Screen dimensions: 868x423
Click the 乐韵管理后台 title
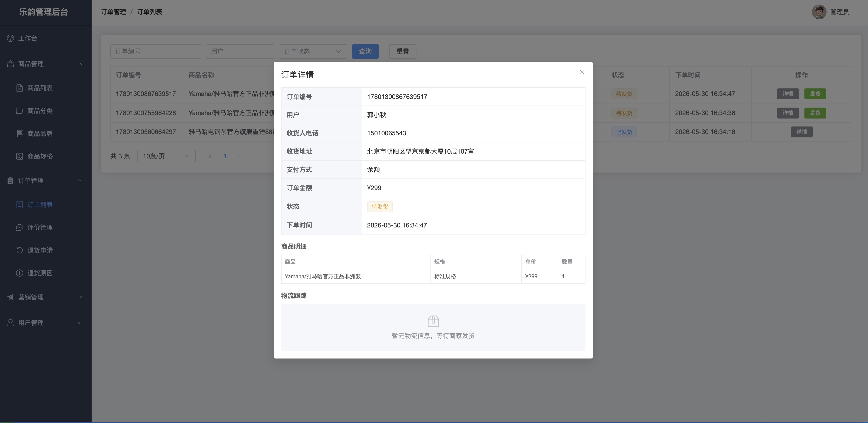(44, 12)
